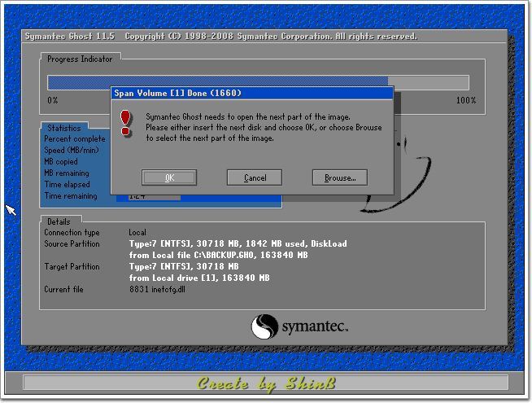Click the Source Partition label
The height and width of the screenshot is (403, 532).
(x=72, y=243)
